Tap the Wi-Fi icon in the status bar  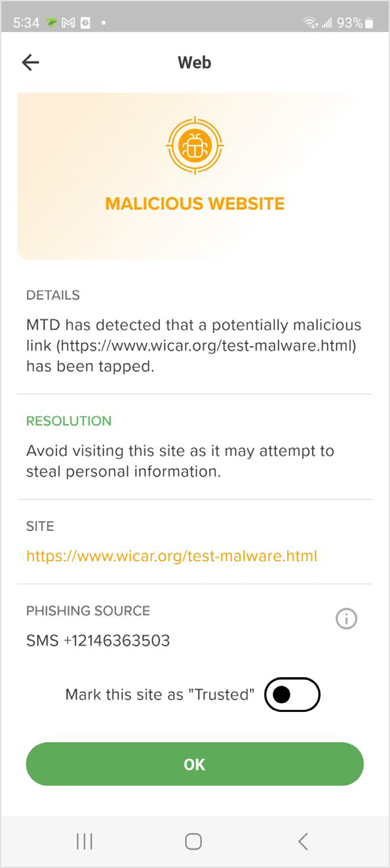click(x=311, y=22)
